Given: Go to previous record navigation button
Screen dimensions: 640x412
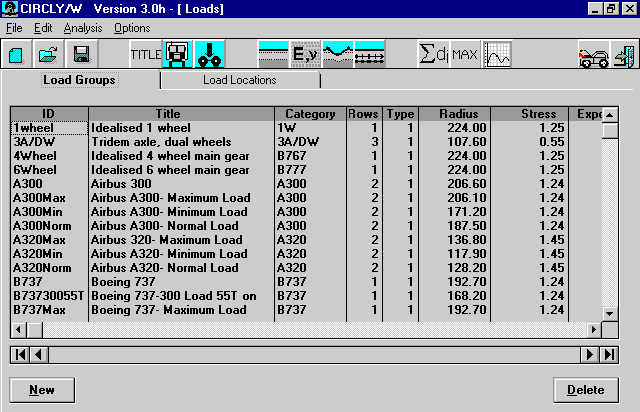Looking at the screenshot, I should (39, 354).
